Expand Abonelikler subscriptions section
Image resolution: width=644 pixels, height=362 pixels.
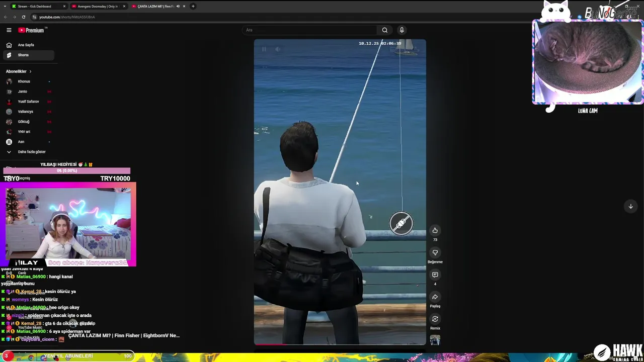click(x=19, y=71)
